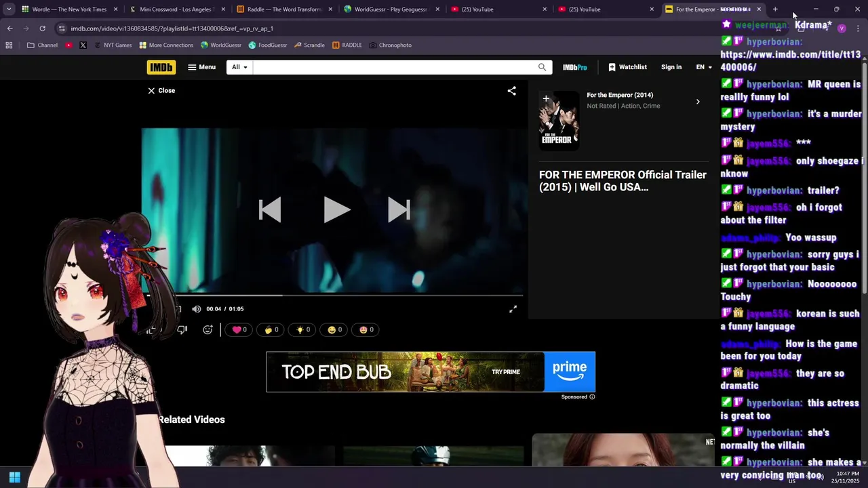Open the Windows Start menu

(15, 477)
